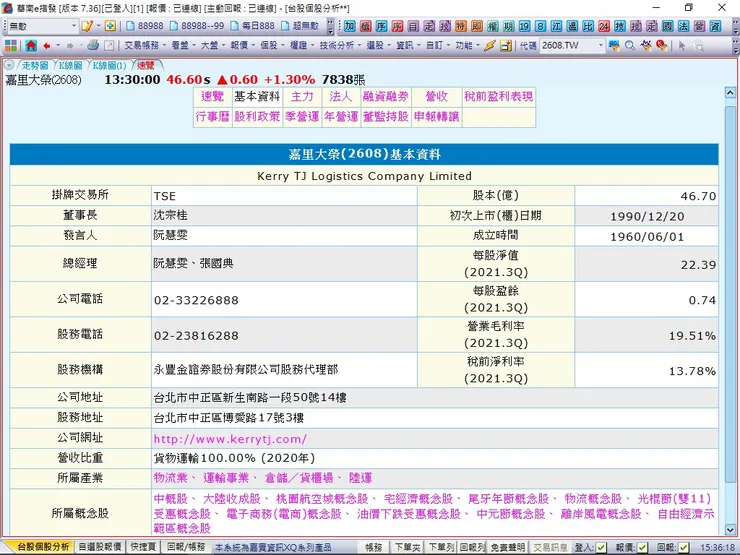This screenshot has width=740, height=555.
Task: Open the 報價 dropdown menu in toolbar
Action: pos(242,46)
